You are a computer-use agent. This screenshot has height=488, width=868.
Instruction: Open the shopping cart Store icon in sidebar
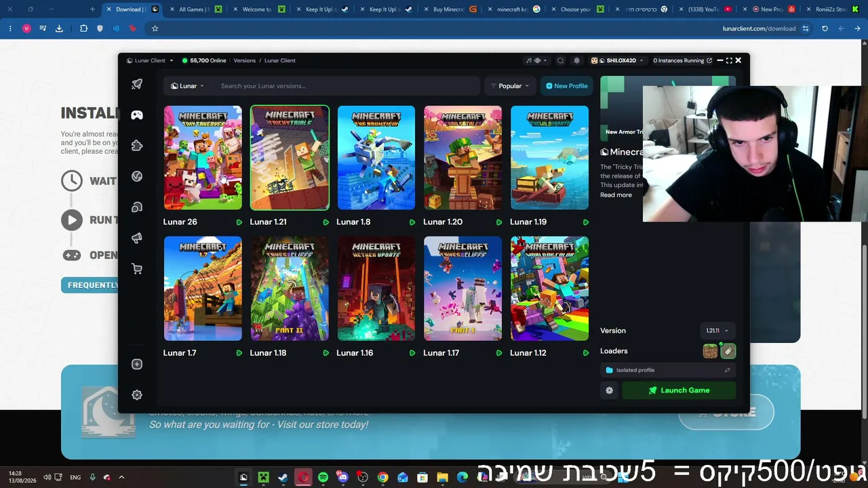pyautogui.click(x=137, y=269)
